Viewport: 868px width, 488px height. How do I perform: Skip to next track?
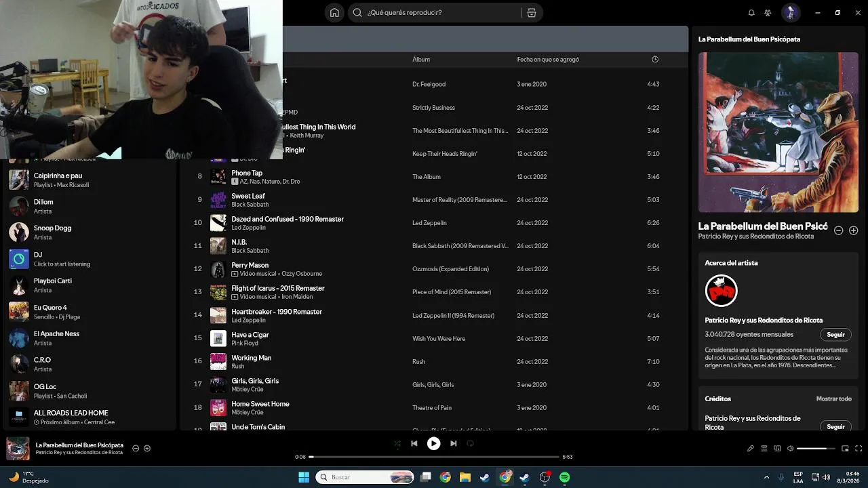pos(453,443)
